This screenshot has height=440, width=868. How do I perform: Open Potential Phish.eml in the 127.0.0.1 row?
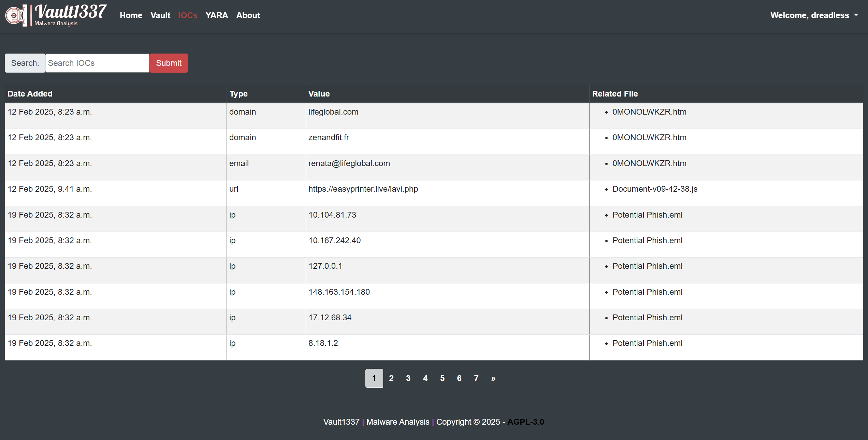[x=647, y=266]
